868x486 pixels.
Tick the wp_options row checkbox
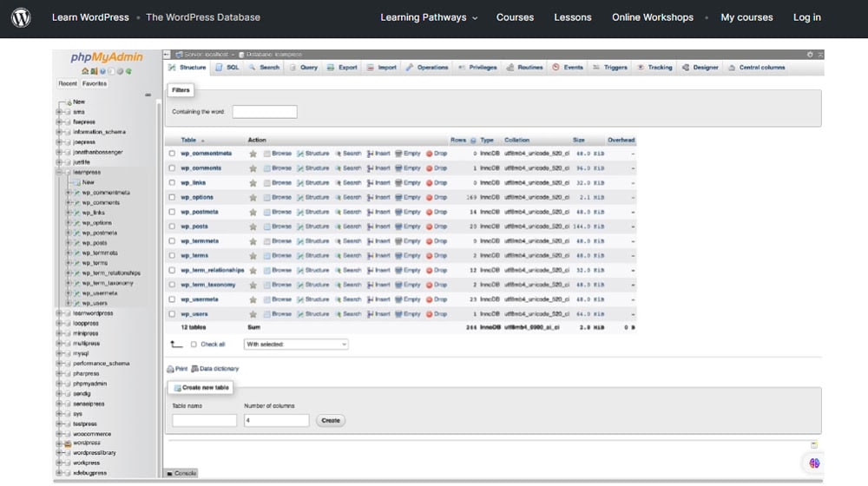(172, 197)
